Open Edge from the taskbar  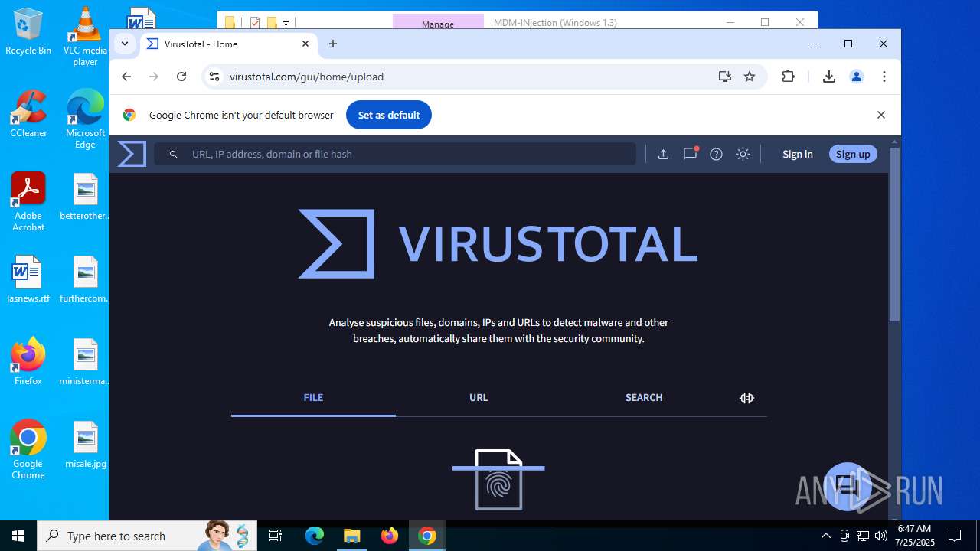coord(315,536)
